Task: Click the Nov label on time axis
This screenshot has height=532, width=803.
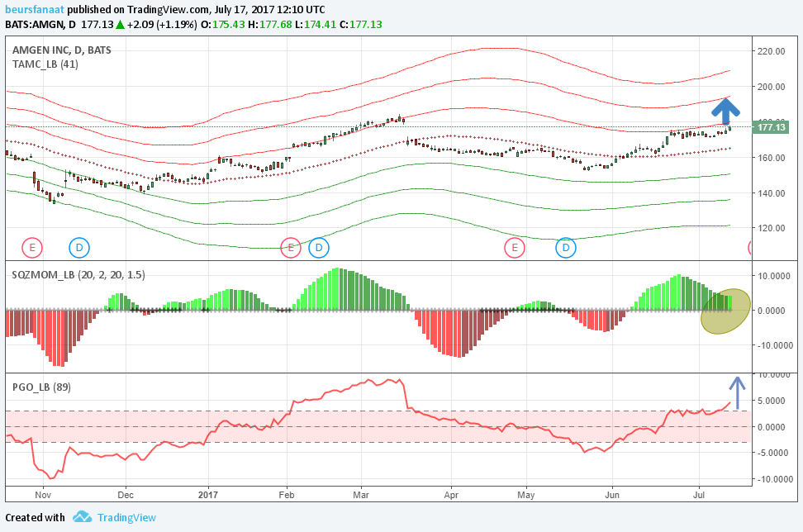Action: pyautogui.click(x=43, y=495)
